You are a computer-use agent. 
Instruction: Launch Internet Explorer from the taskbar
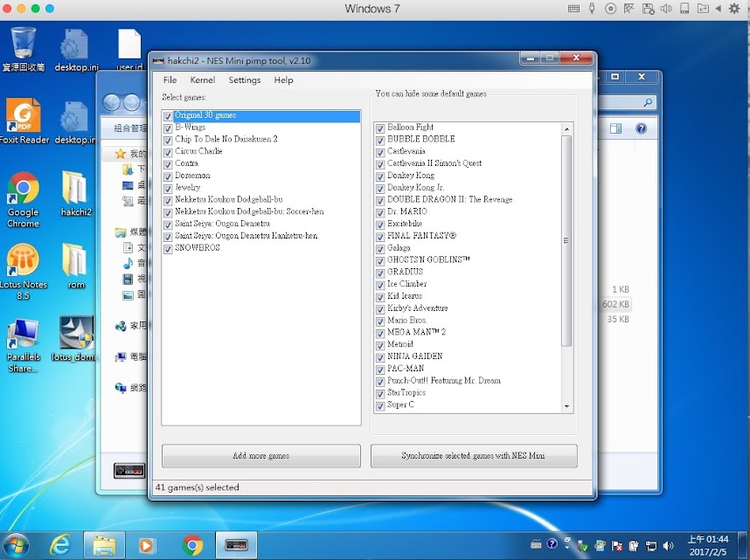pos(60,545)
